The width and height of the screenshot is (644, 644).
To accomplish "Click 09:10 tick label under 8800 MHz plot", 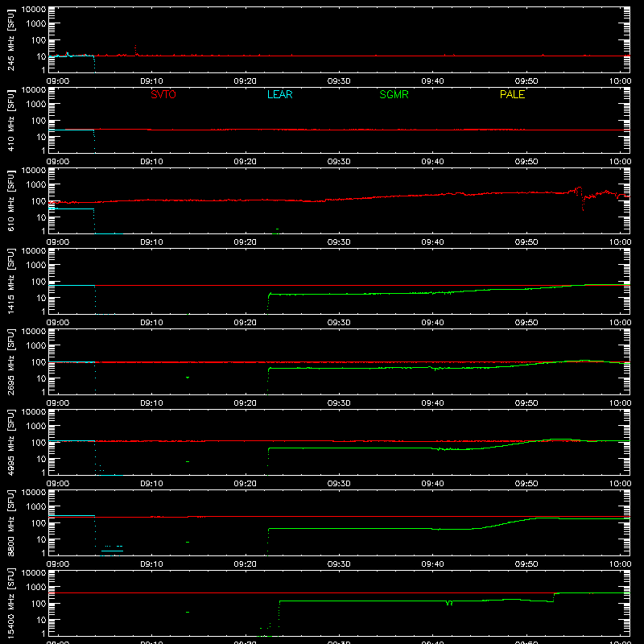I will (151, 564).
